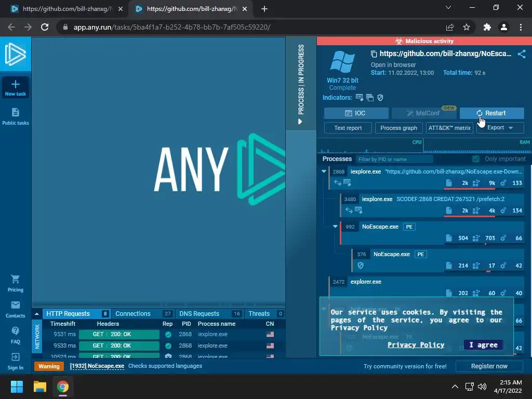The image size is (532, 399).
Task: Open the ATT&CK matrix
Action: point(449,128)
